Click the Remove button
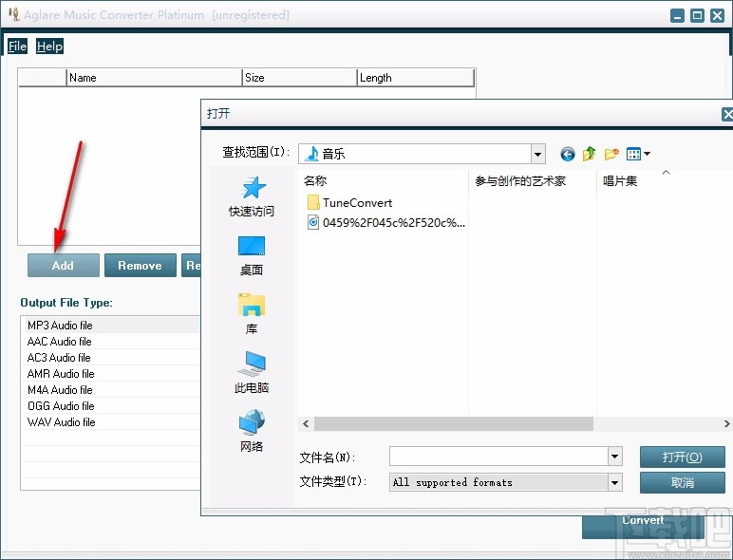Screen dimensions: 733x560 tap(141, 266)
